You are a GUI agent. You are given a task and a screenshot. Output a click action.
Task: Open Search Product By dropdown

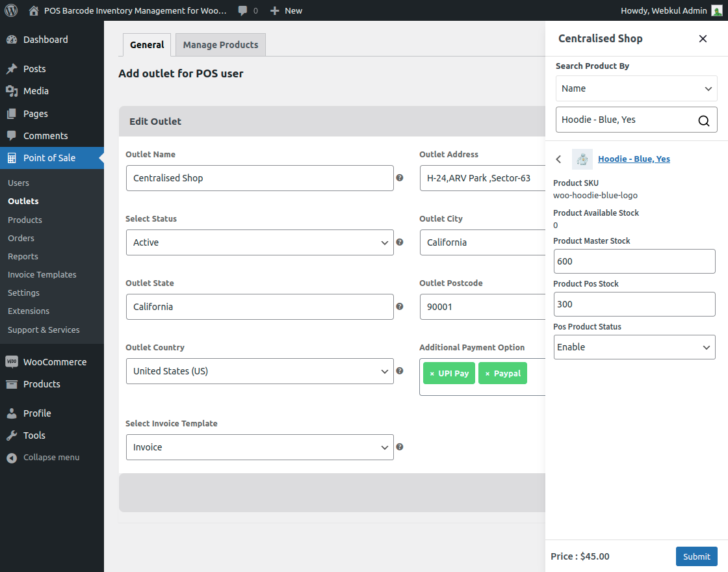click(636, 88)
